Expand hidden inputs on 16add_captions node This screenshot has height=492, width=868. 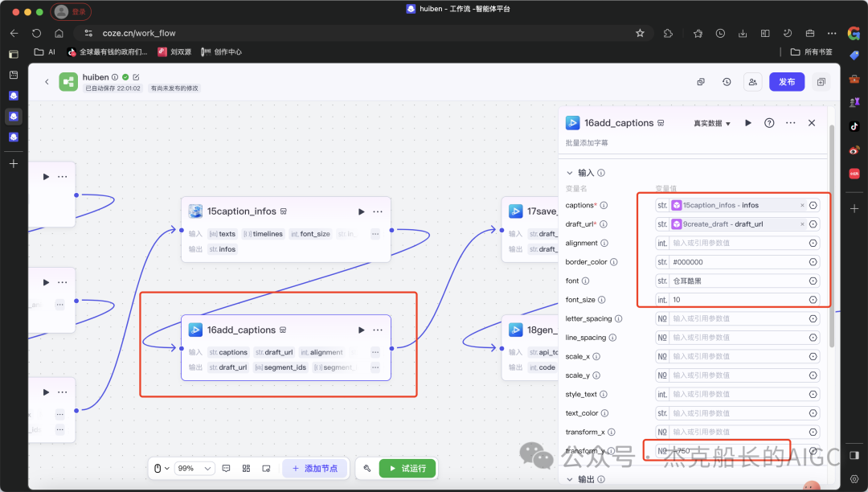click(375, 352)
